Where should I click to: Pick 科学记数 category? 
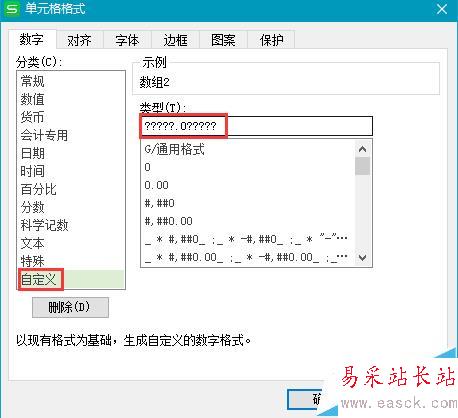coord(71,225)
